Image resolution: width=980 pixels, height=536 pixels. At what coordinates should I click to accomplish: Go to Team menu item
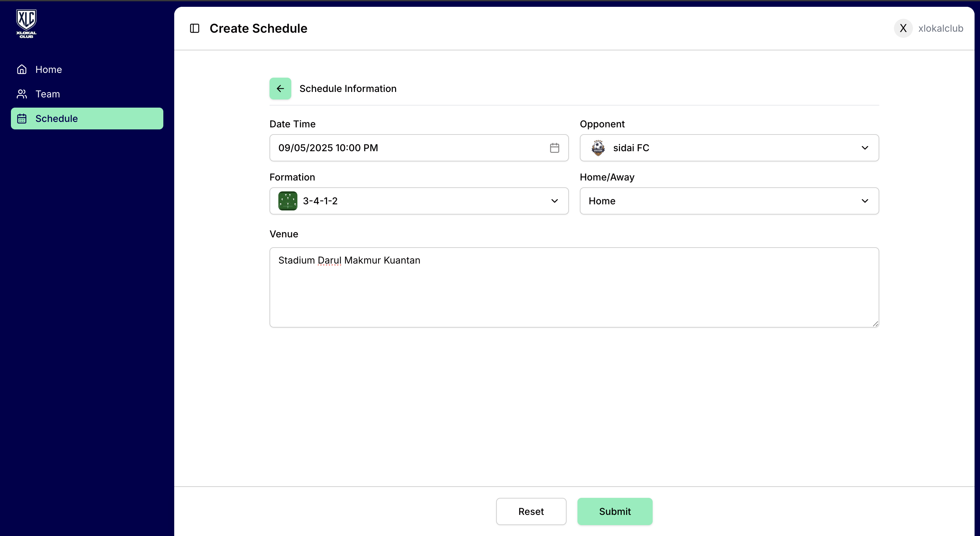48,94
